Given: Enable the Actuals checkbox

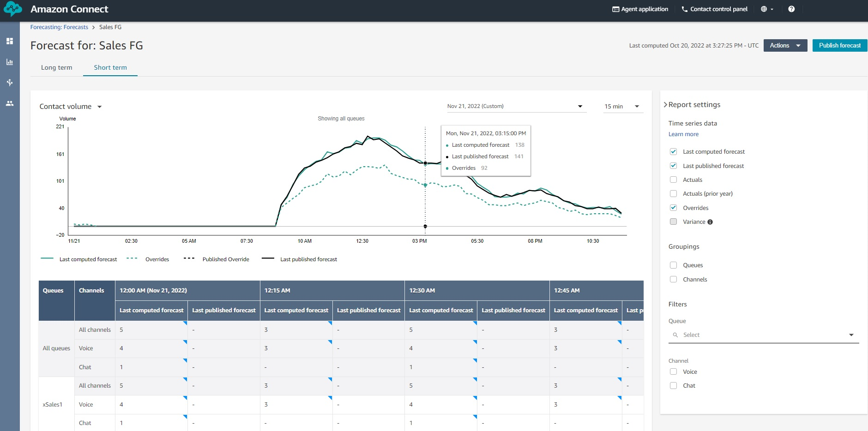Looking at the screenshot, I should 673,180.
